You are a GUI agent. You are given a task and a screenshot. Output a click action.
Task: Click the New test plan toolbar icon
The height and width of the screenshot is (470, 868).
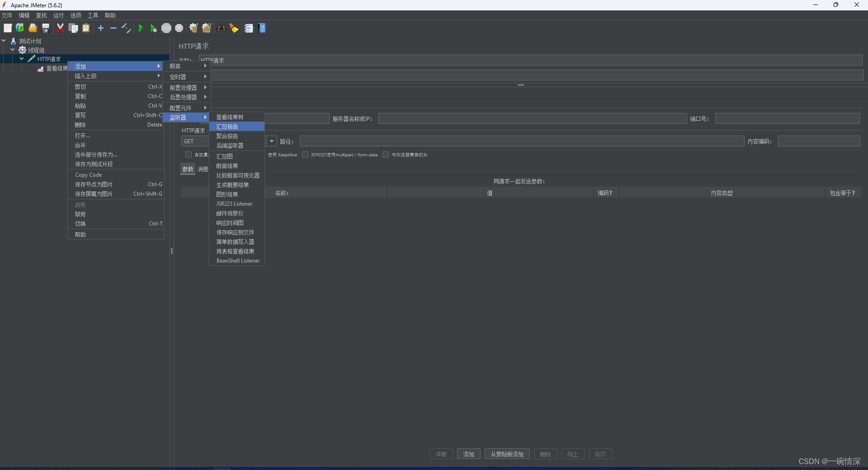(x=8, y=28)
